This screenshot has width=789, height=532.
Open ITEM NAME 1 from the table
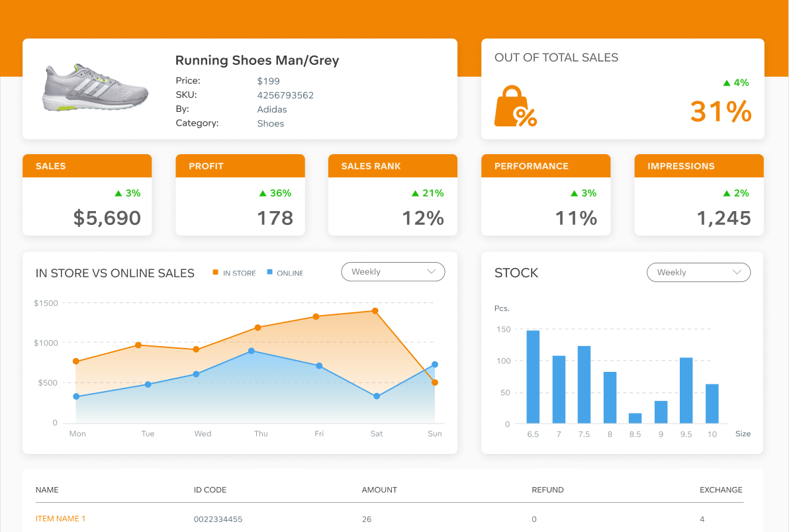[60, 519]
